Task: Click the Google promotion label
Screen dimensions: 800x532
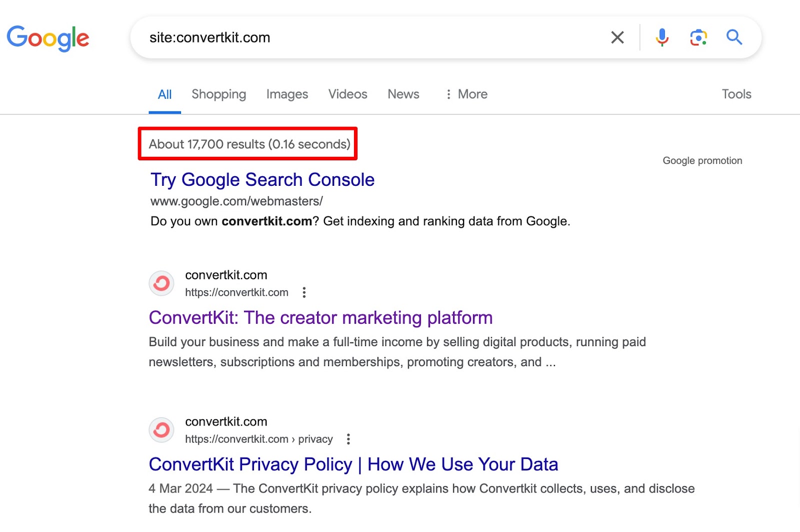Action: click(702, 161)
